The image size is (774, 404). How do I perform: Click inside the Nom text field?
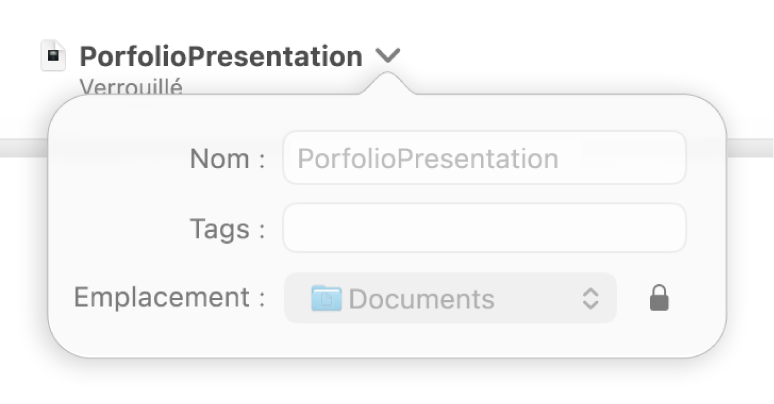[484, 158]
